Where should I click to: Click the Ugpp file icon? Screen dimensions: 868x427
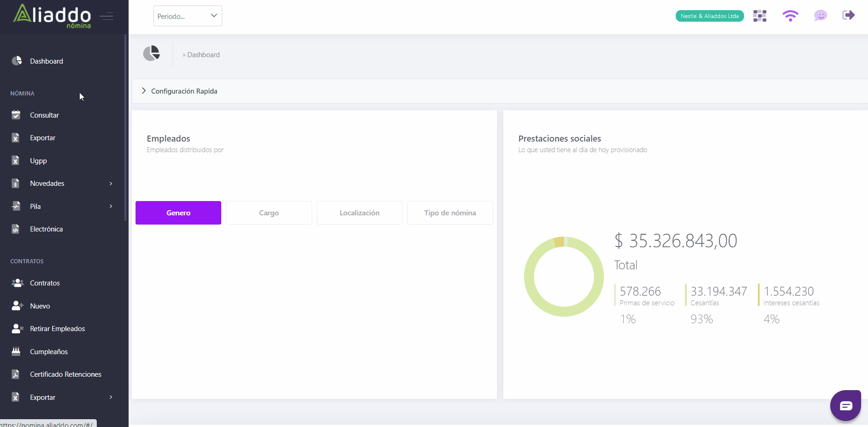point(16,160)
